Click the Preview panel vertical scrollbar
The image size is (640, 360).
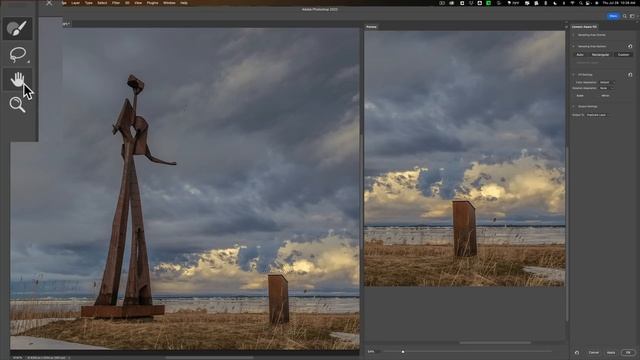(x=567, y=233)
